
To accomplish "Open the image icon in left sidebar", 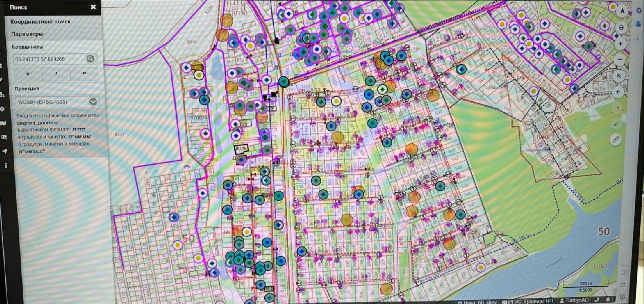I will pos(4,137).
